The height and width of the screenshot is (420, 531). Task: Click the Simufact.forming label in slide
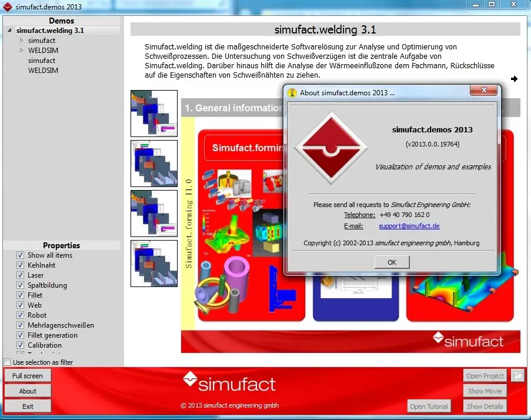(247, 148)
